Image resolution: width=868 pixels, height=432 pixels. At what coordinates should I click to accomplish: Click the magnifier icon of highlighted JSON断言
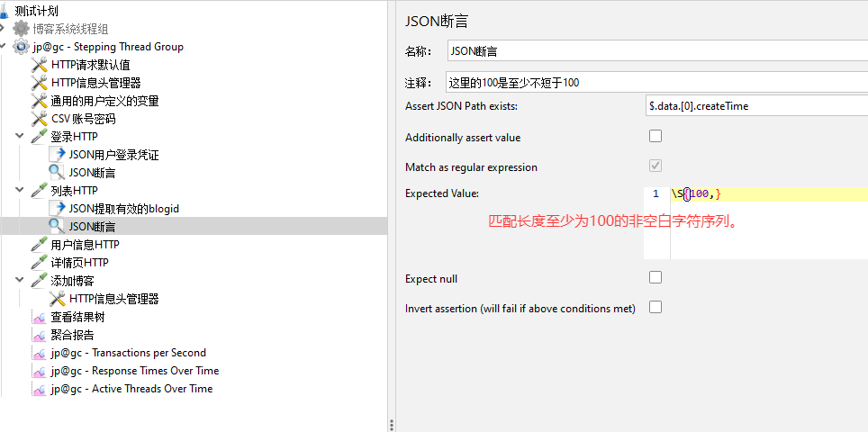point(57,226)
